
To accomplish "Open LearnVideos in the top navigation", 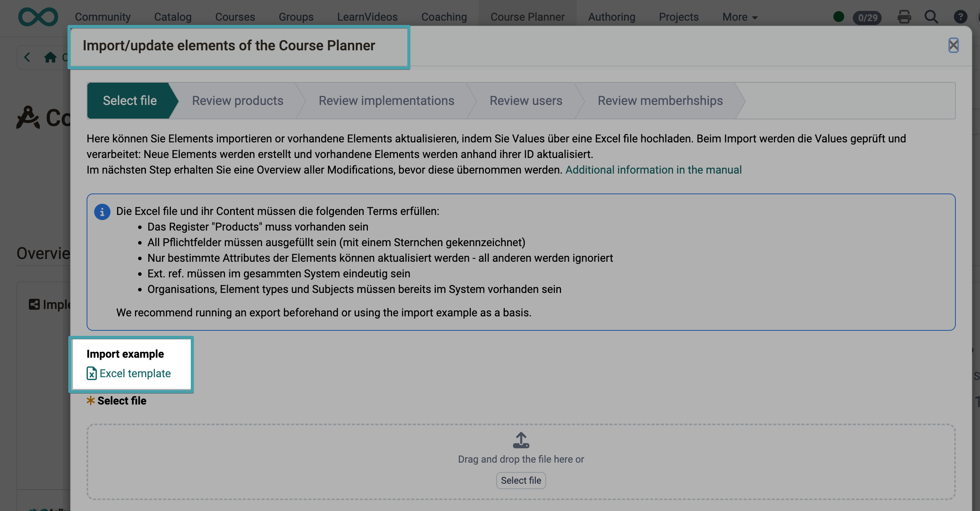I will pos(367,17).
